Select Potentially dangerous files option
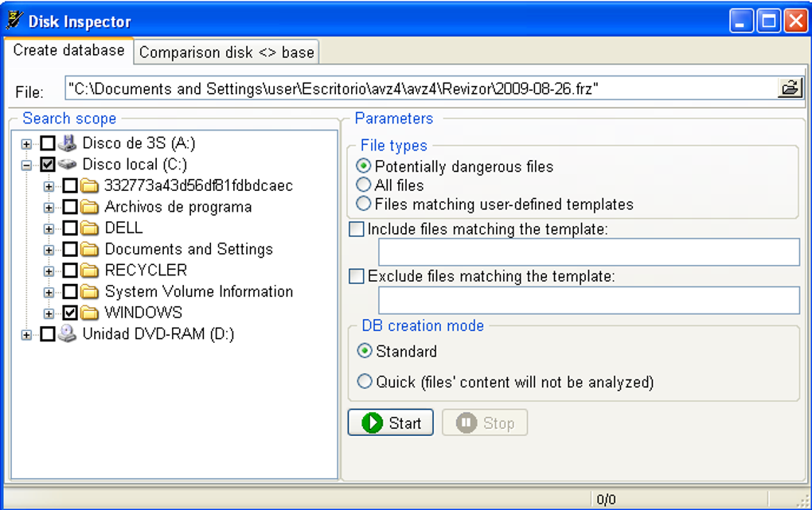Image resolution: width=812 pixels, height=510 pixels. click(x=364, y=166)
